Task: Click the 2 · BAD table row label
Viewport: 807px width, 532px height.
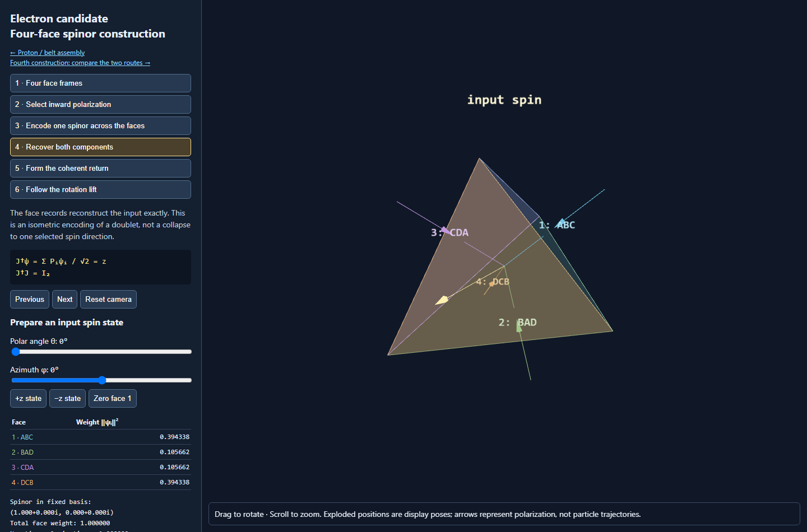Action: [22, 452]
